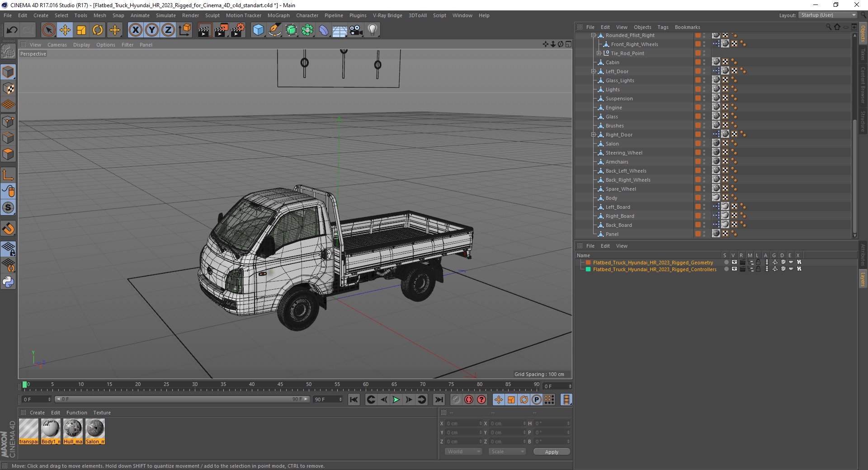Toggle world coordinate system icon

click(x=184, y=30)
